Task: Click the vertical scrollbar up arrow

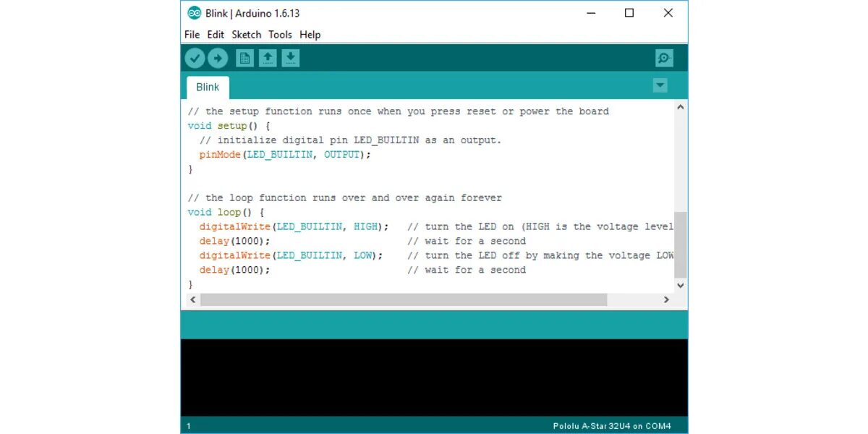Action: (681, 107)
